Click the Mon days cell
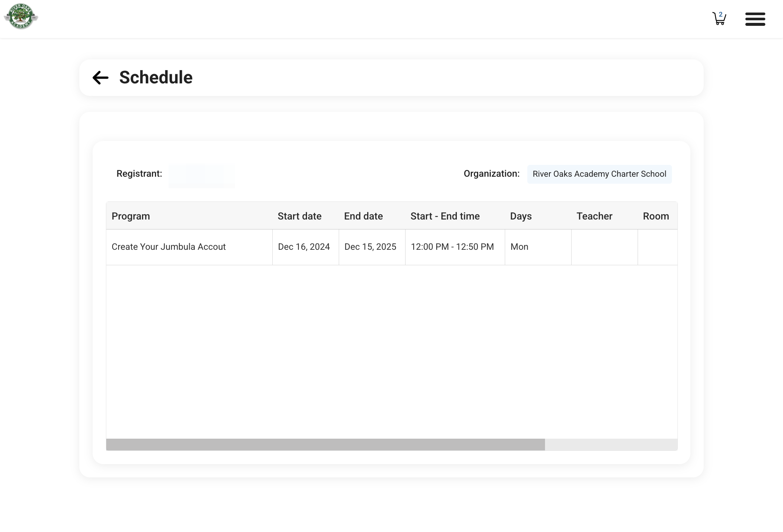 (538, 247)
